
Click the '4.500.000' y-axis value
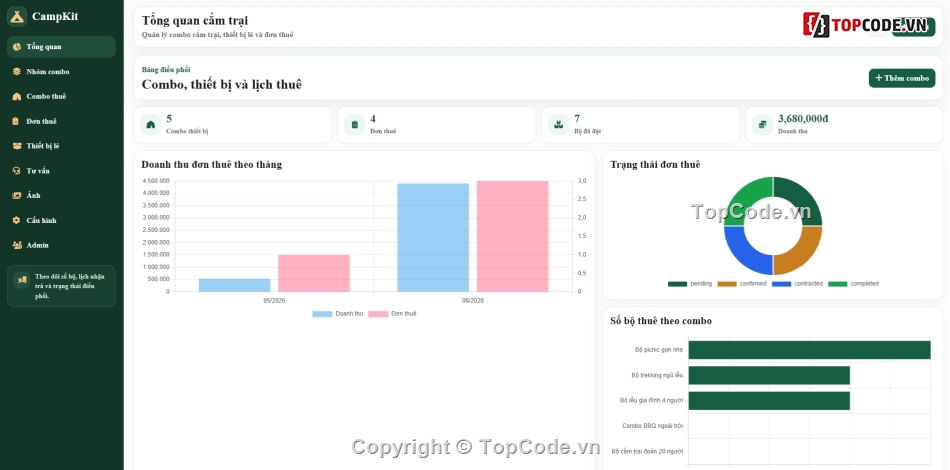tap(156, 181)
